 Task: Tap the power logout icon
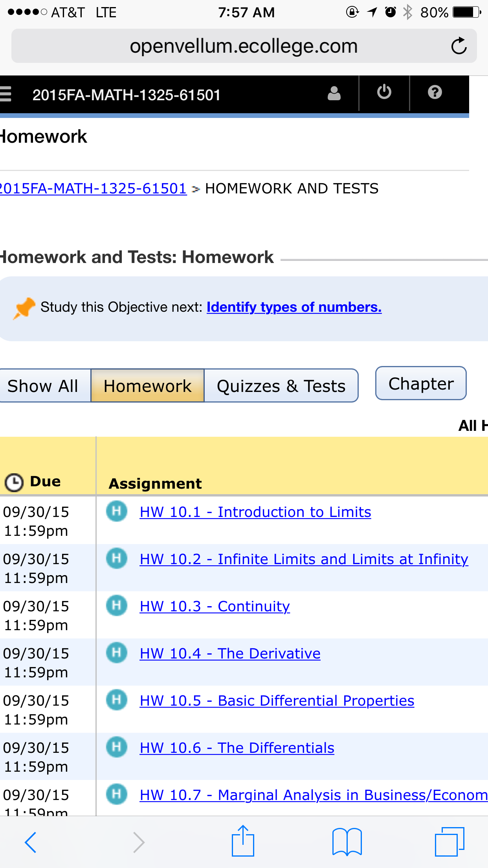point(384,93)
